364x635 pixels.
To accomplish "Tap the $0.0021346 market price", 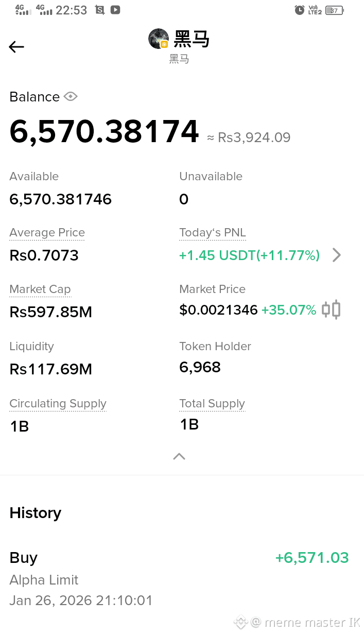I will pyautogui.click(x=218, y=310).
